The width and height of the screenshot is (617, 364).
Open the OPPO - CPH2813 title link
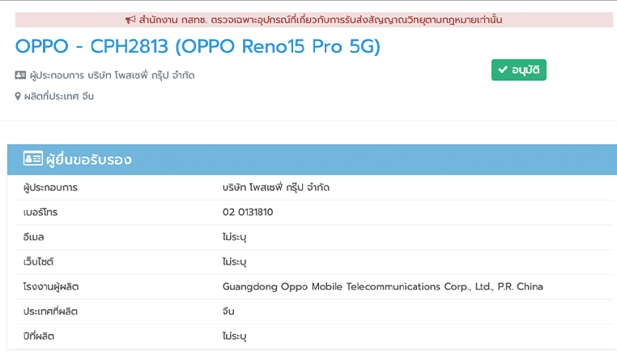click(198, 46)
